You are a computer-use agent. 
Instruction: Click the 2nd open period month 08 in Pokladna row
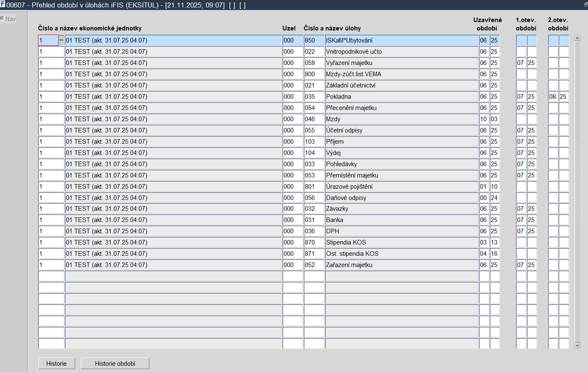coord(553,97)
